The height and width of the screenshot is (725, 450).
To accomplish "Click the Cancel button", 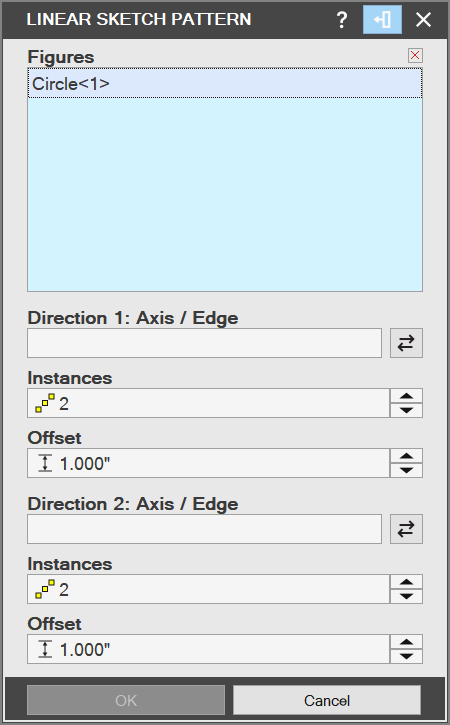I will pos(327,700).
